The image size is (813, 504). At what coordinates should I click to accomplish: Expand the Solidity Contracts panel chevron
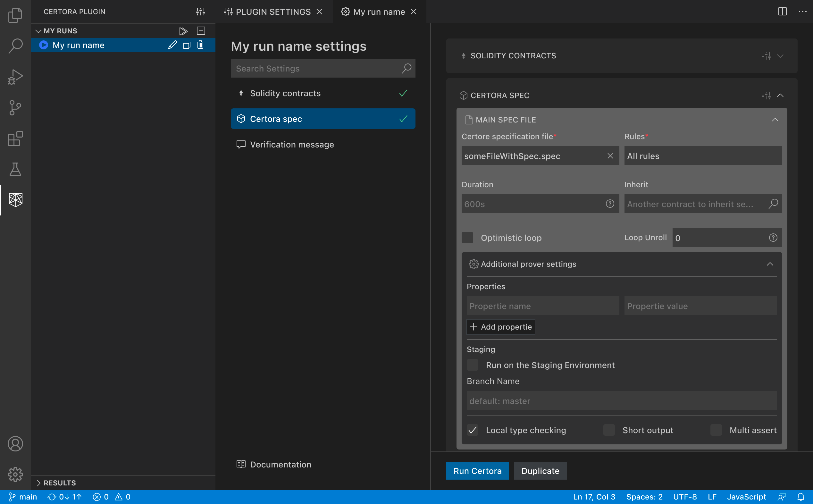780,56
